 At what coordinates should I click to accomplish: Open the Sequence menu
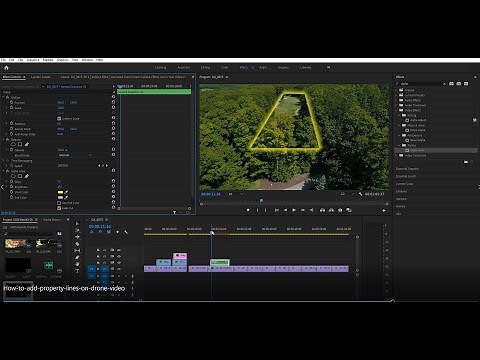point(33,60)
